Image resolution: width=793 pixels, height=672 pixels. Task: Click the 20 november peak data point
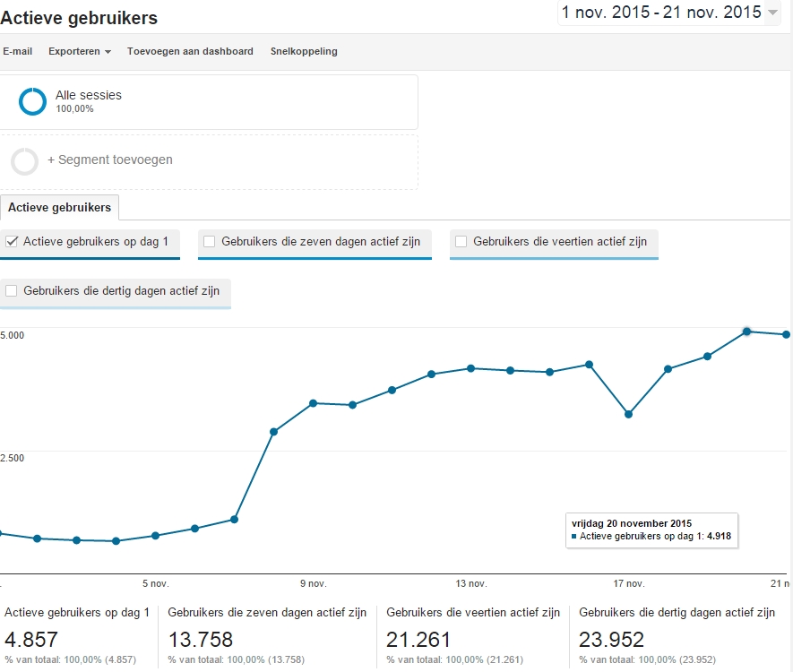tap(746, 332)
